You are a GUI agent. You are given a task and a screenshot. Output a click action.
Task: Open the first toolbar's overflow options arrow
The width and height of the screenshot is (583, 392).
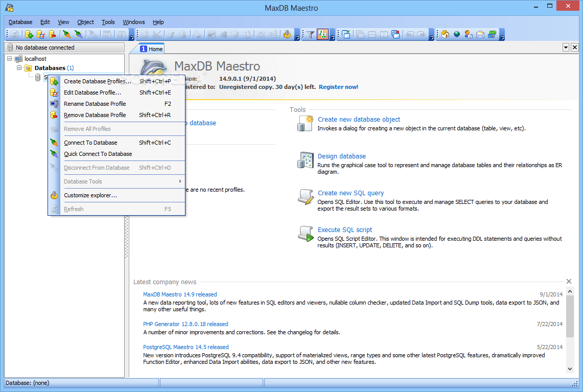pos(132,35)
